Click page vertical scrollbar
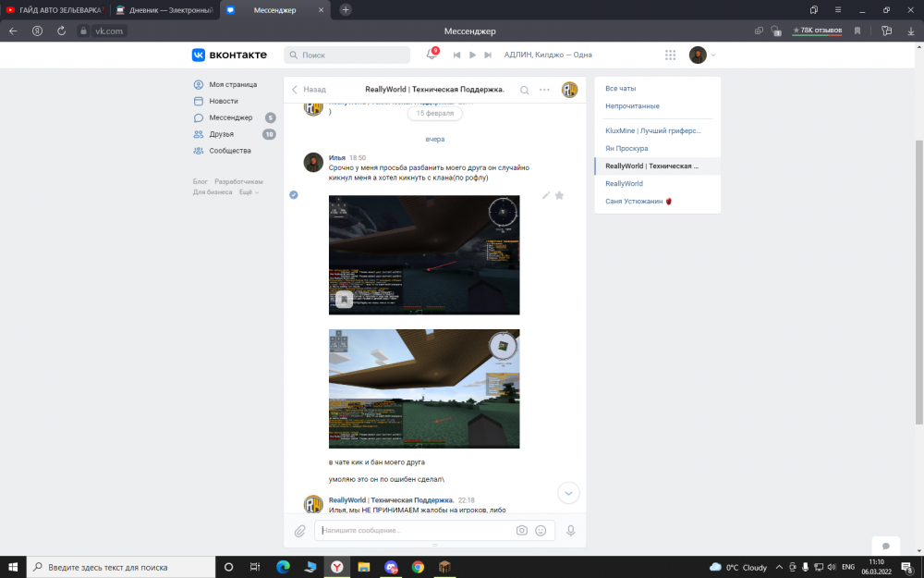The width and height of the screenshot is (924, 578). pyautogui.click(x=918, y=282)
